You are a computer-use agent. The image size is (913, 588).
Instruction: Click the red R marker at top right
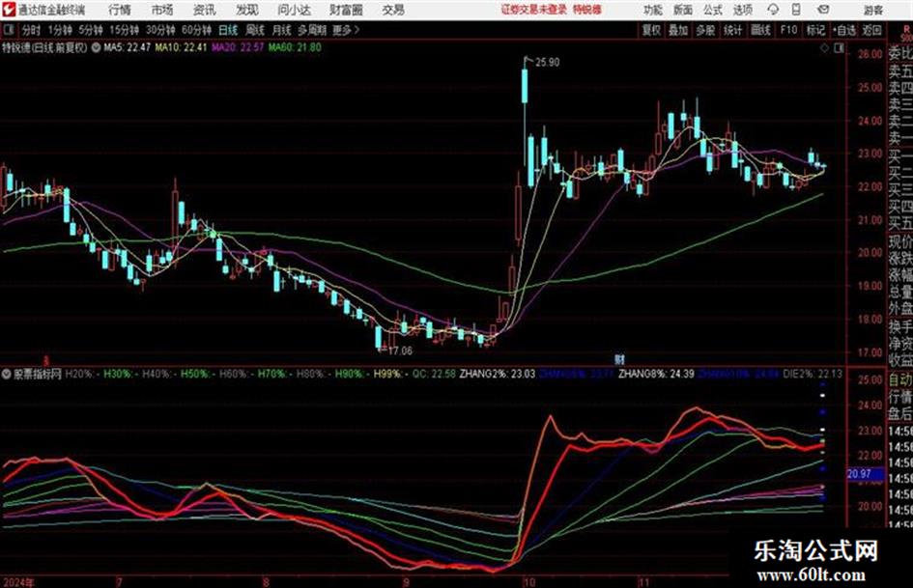pyautogui.click(x=906, y=29)
